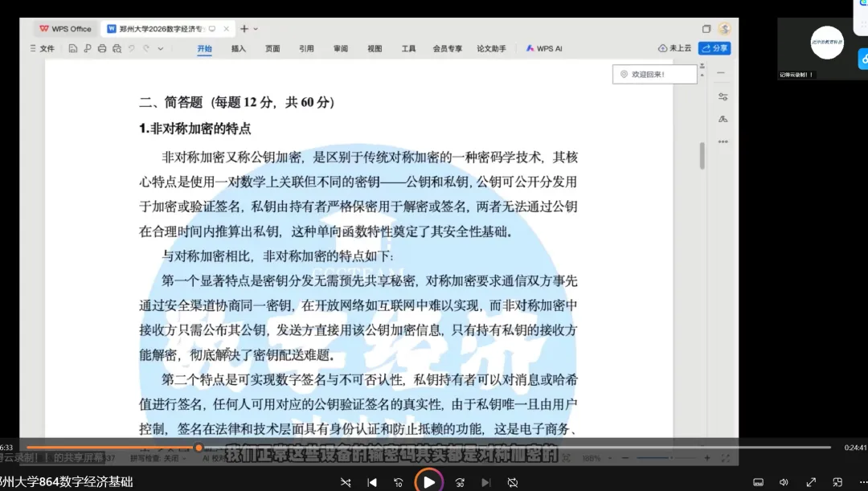
Task: Click the export to PDF icon
Action: tap(88, 49)
